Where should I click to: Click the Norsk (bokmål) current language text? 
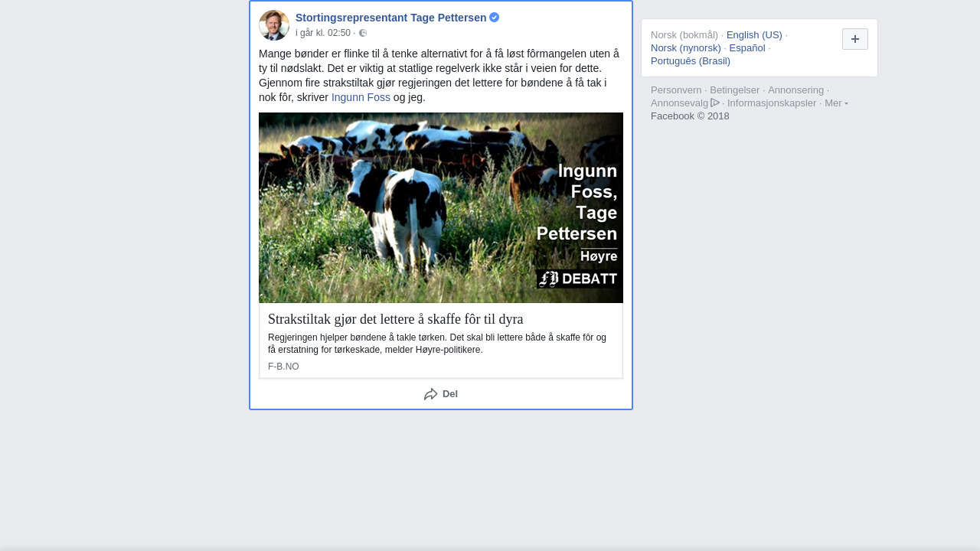point(684,34)
